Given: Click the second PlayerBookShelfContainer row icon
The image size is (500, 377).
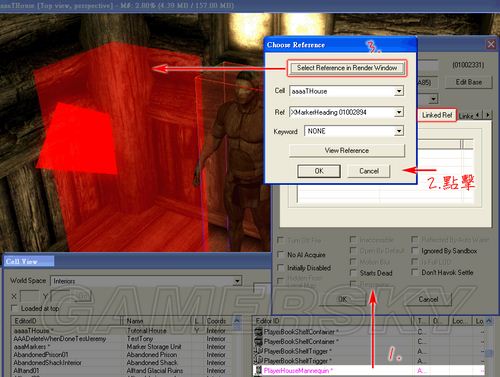Looking at the screenshot, I should pos(258,341).
